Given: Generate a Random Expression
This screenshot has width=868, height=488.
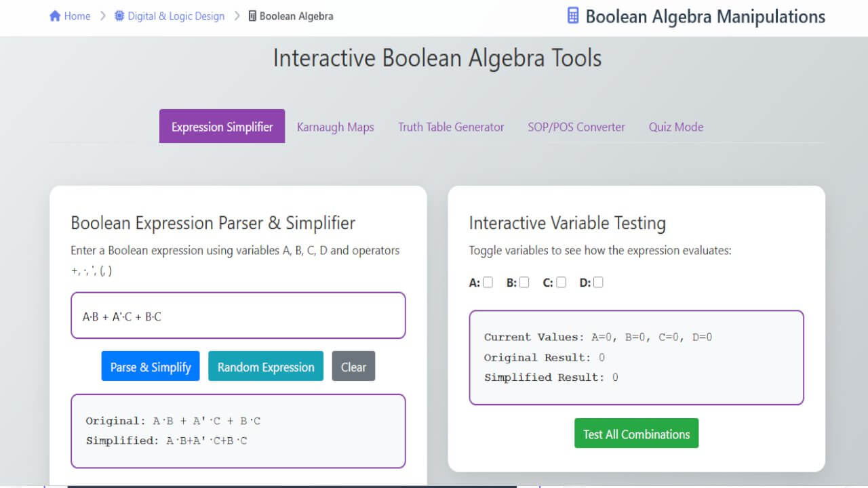Looking at the screenshot, I should pos(265,367).
